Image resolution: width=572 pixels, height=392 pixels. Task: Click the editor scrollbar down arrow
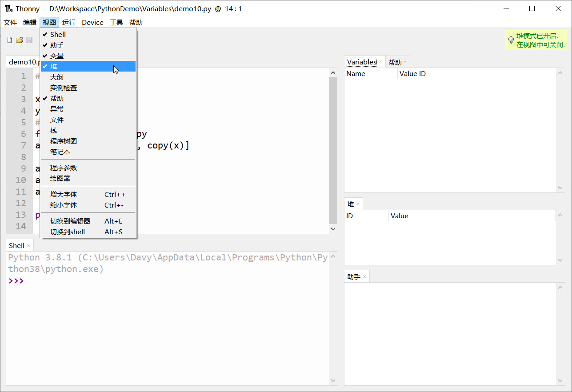[333, 229]
